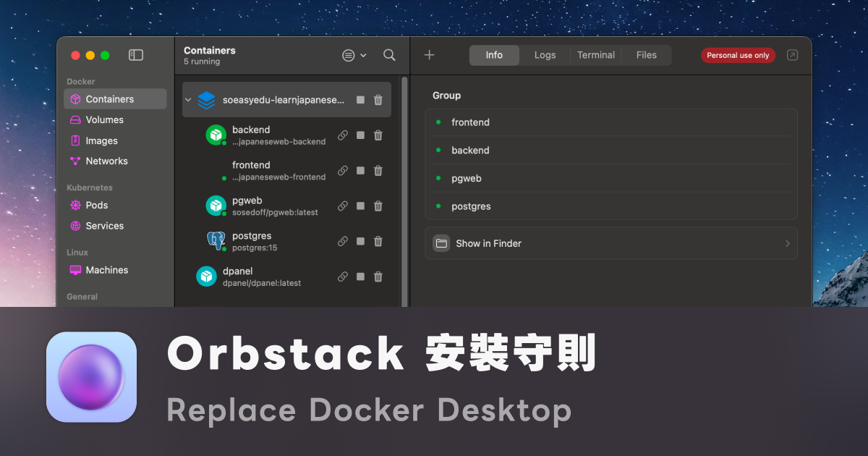Delete the soeasyedu-learnjapanese group

coord(378,100)
